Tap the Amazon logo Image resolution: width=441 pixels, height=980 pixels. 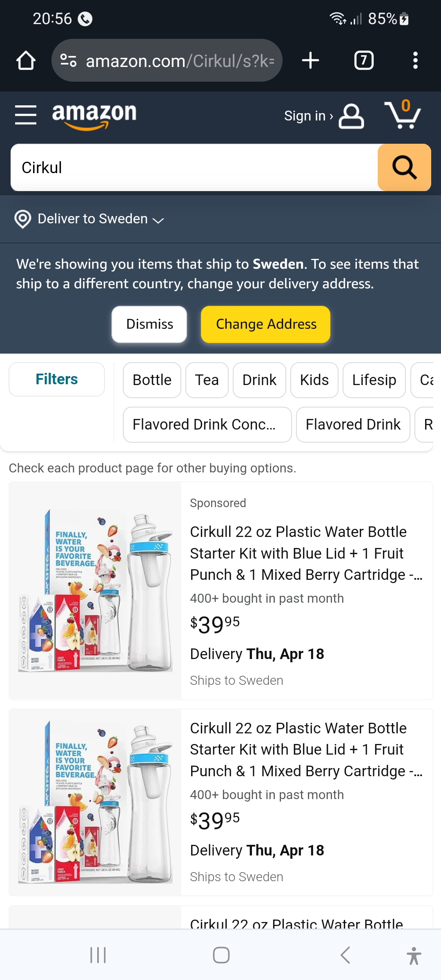[x=94, y=116]
